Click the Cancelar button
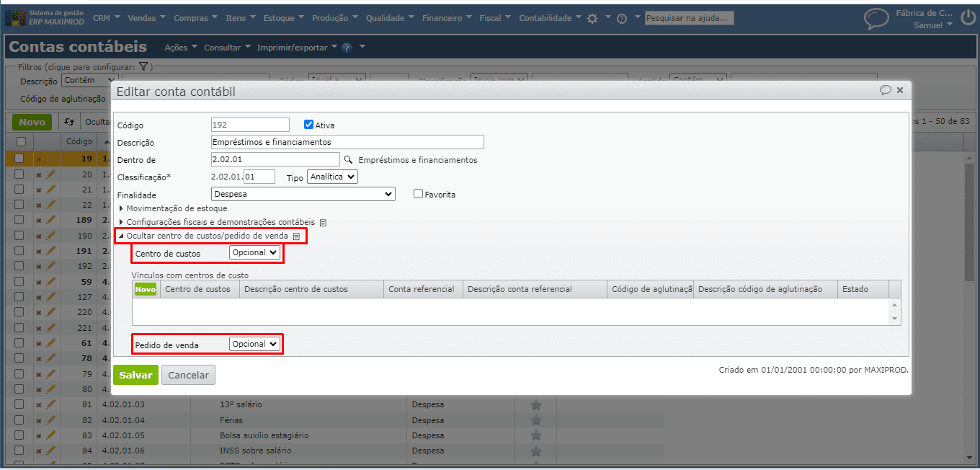Screen dimensions: 980x470 click(188, 375)
